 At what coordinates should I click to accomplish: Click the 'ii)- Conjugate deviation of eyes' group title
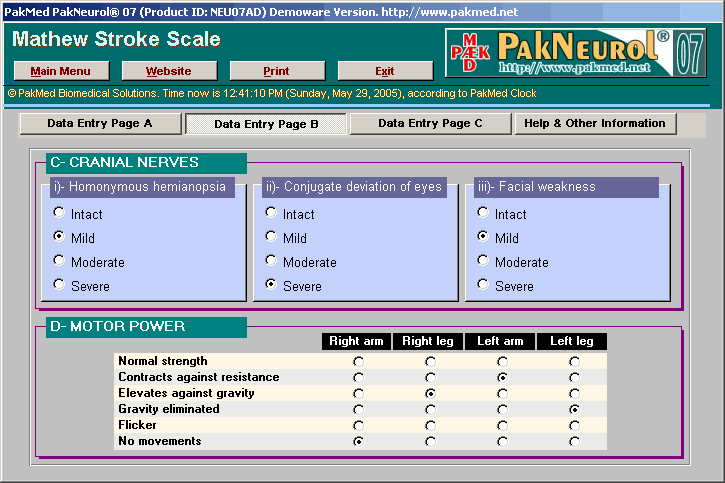pos(354,187)
